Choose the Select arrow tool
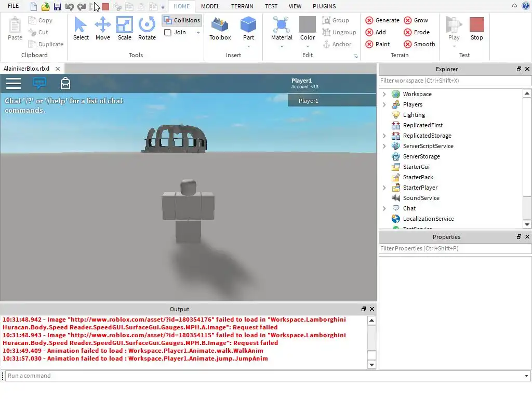The height and width of the screenshot is (399, 532). pyautogui.click(x=81, y=29)
